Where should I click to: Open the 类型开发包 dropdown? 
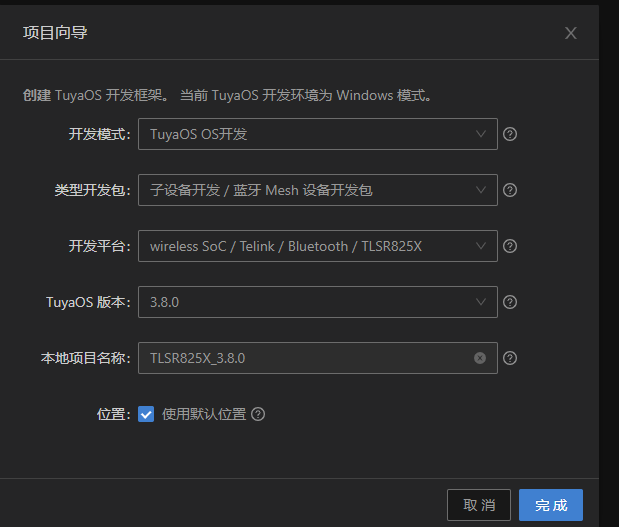coord(318,190)
